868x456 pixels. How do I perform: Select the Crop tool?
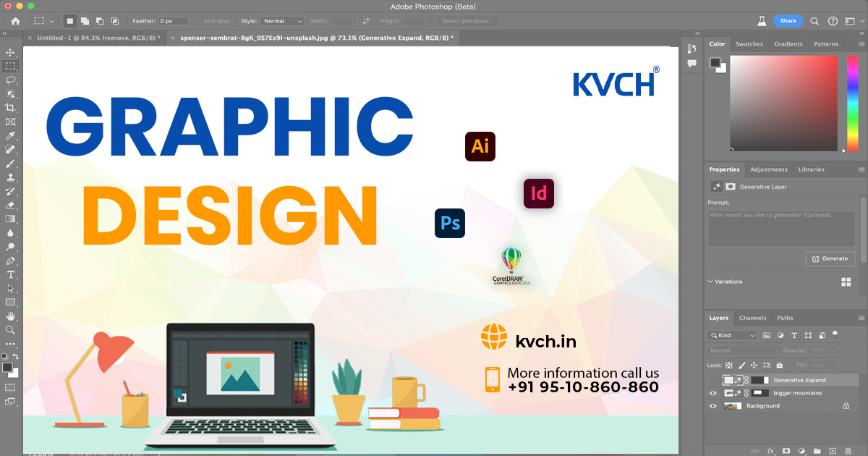10,108
